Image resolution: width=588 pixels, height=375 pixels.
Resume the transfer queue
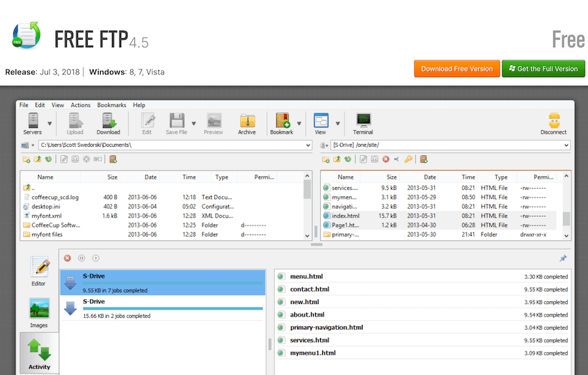point(95,258)
